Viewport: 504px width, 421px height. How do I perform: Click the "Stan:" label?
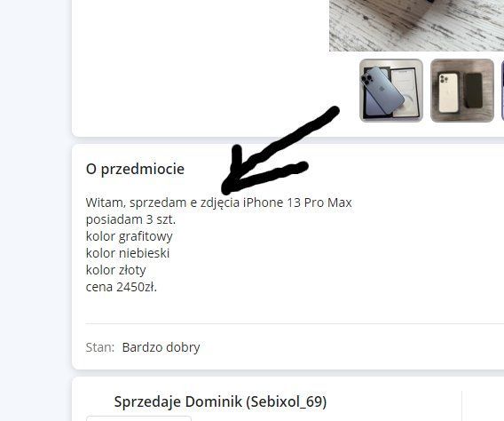tap(100, 347)
